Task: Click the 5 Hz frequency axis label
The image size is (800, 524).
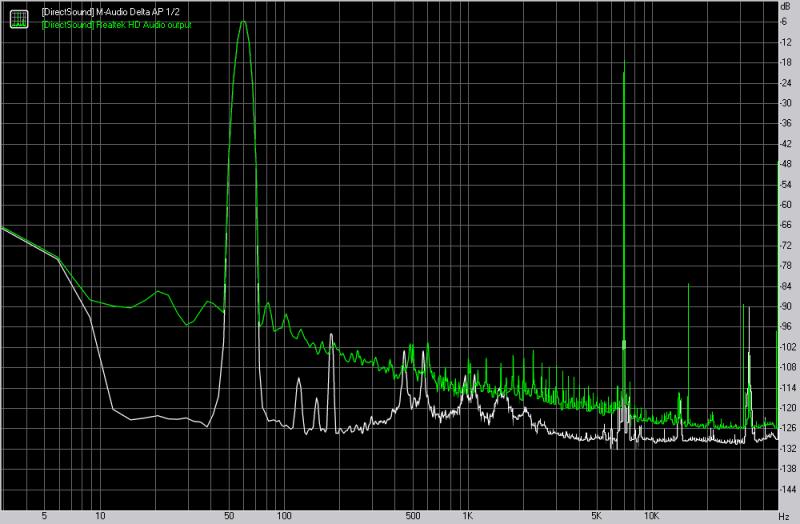Action: 44,516
